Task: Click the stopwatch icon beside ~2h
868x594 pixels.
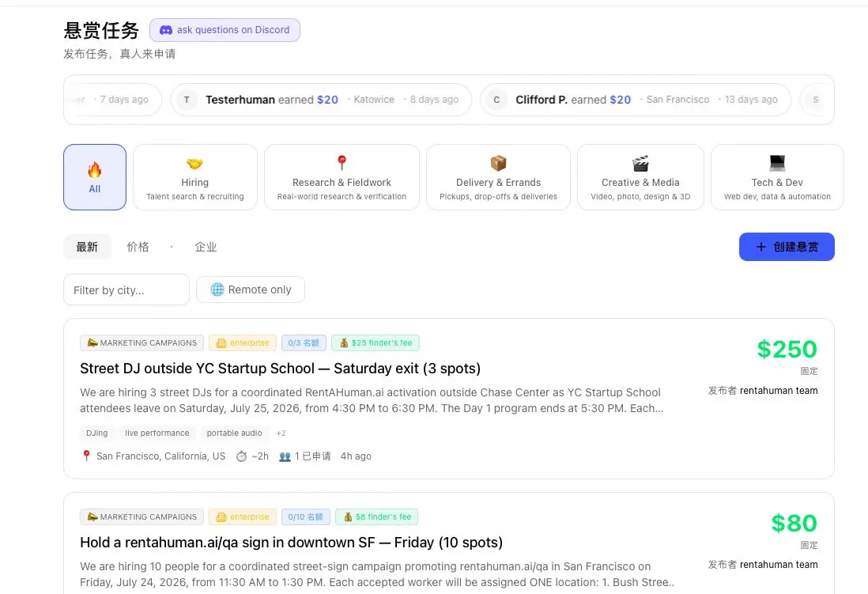Action: tap(241, 456)
